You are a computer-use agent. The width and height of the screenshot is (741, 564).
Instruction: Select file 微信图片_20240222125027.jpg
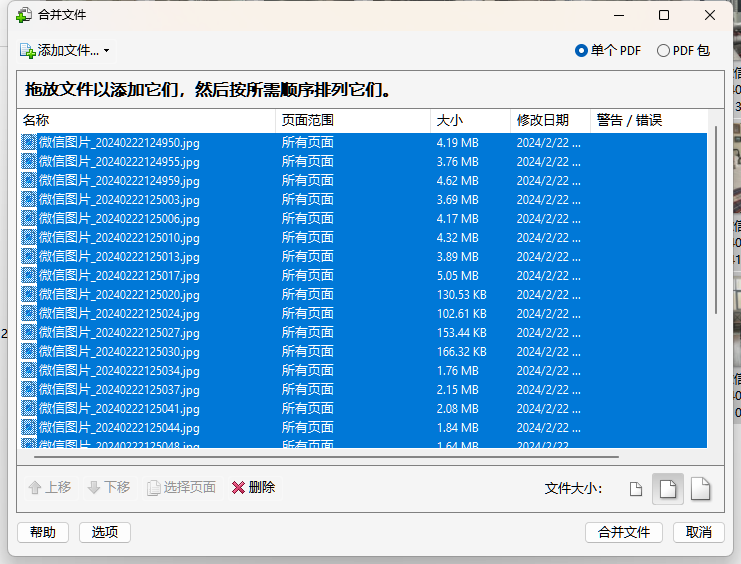pos(363,332)
